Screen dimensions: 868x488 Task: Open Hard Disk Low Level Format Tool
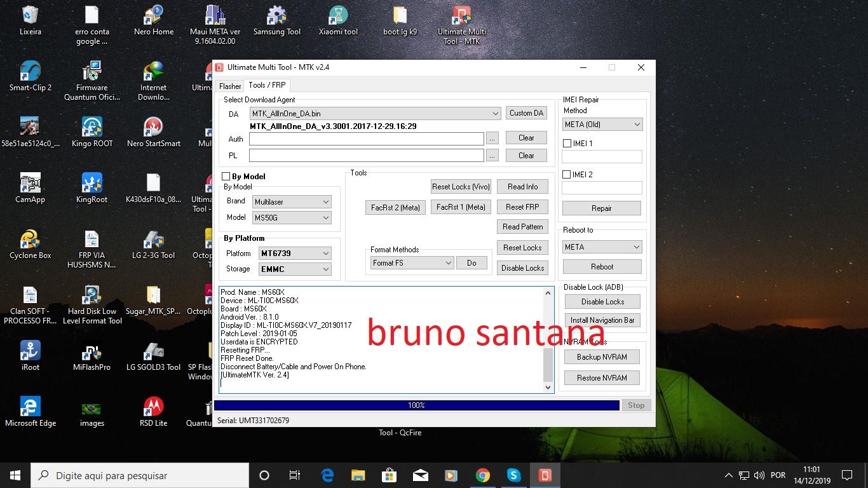point(92,305)
